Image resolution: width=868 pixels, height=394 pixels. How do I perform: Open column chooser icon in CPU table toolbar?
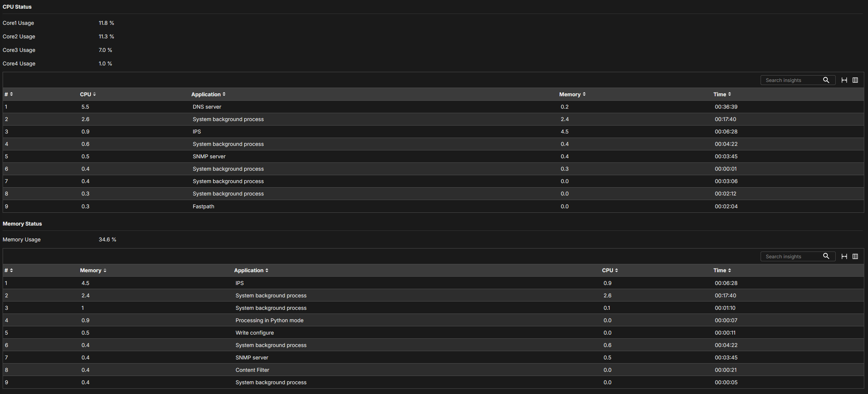click(855, 80)
